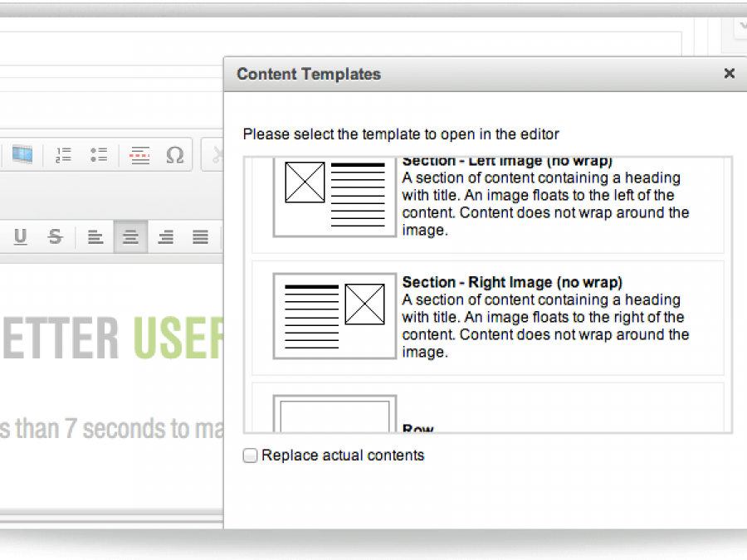Apply strikethrough formatting
The height and width of the screenshot is (560, 747).
click(56, 237)
